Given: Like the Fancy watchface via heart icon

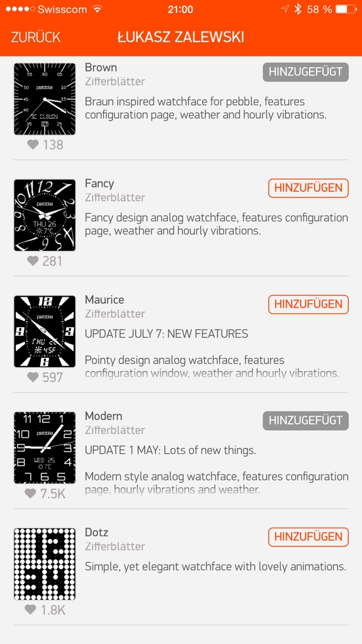Looking at the screenshot, I should [33, 260].
